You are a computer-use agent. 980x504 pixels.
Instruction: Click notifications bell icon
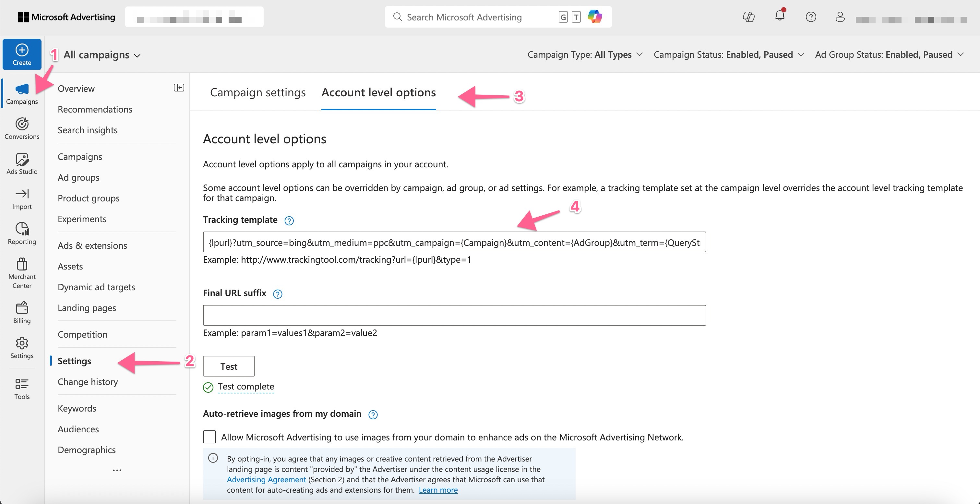pyautogui.click(x=780, y=16)
